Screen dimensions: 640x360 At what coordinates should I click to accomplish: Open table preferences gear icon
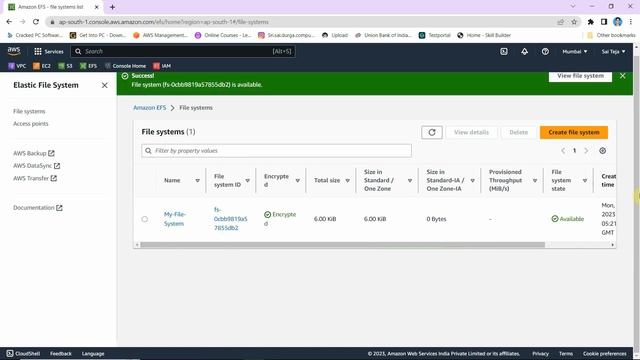click(602, 151)
